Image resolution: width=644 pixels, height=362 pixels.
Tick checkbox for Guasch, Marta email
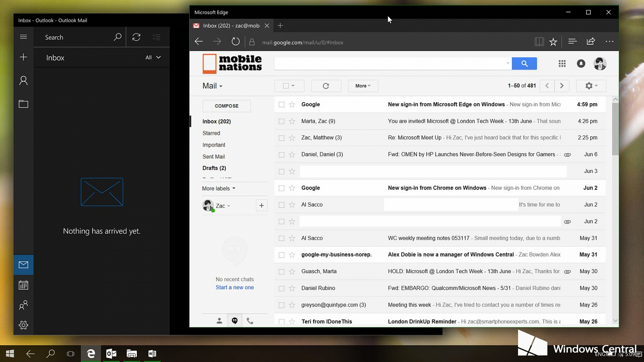click(281, 272)
